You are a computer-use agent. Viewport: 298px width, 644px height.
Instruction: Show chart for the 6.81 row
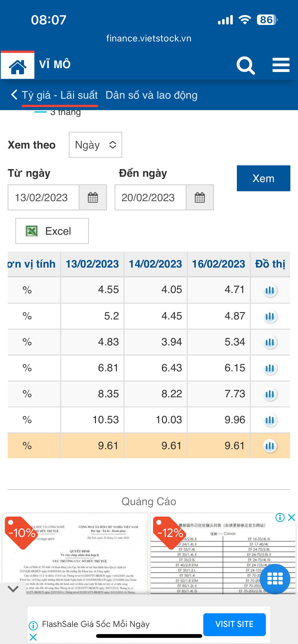270,368
